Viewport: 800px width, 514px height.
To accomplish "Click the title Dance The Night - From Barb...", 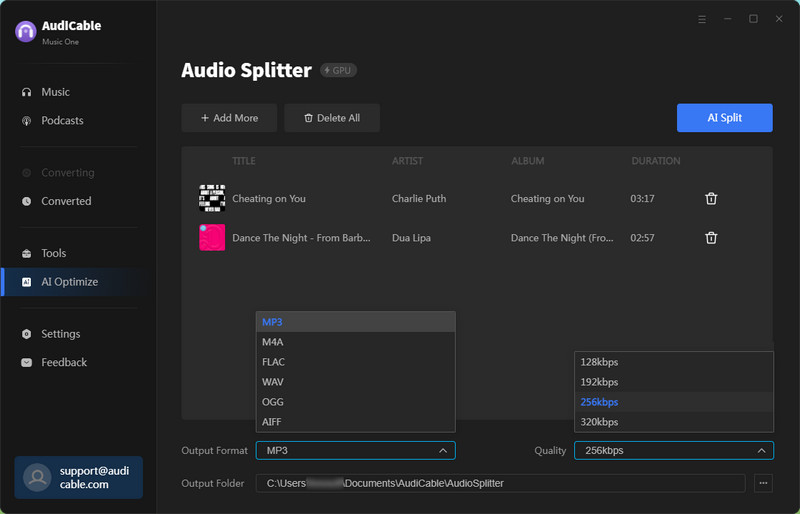I will pyautogui.click(x=301, y=238).
